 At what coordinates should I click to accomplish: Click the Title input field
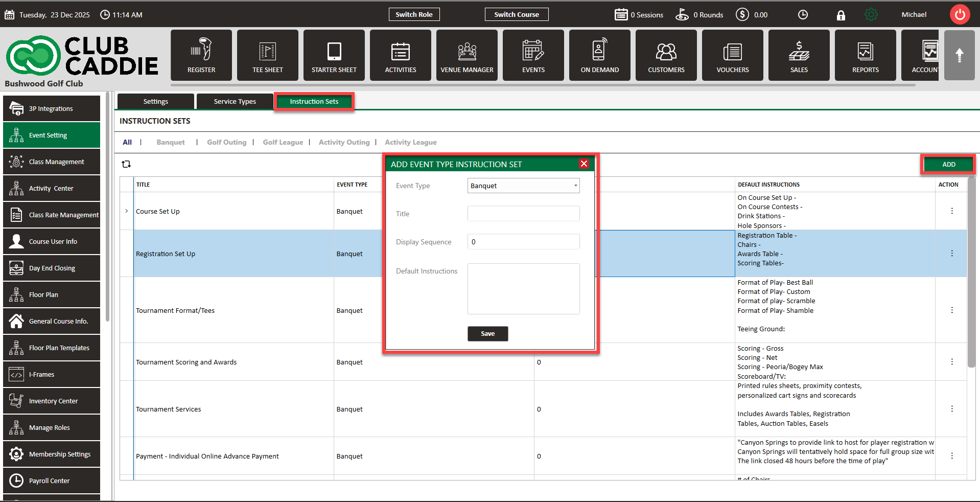(x=523, y=214)
